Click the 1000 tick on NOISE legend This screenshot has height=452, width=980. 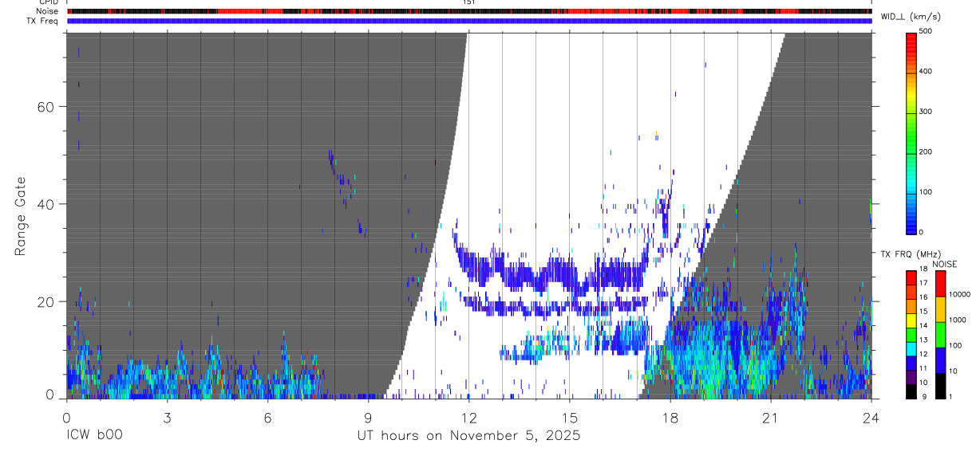click(x=958, y=320)
